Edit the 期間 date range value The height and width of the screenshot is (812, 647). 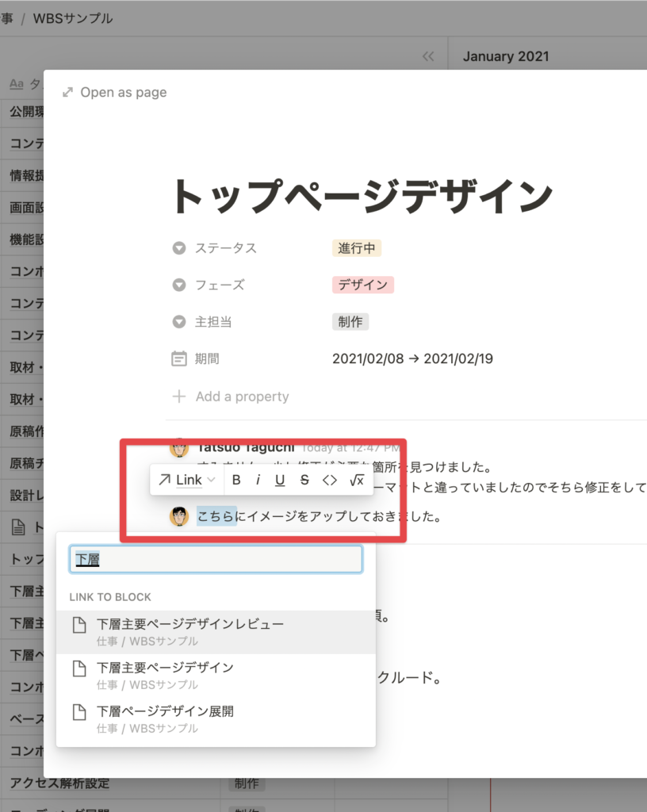pos(412,359)
